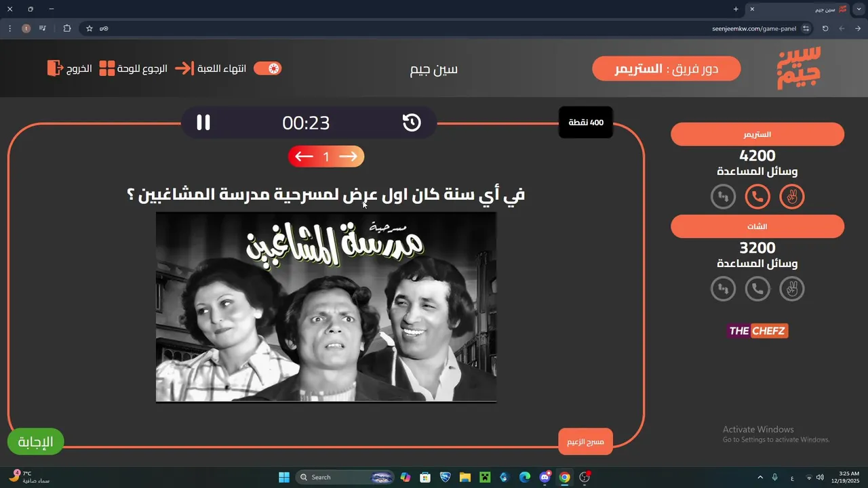Open the سين جيم logo

[x=799, y=68]
